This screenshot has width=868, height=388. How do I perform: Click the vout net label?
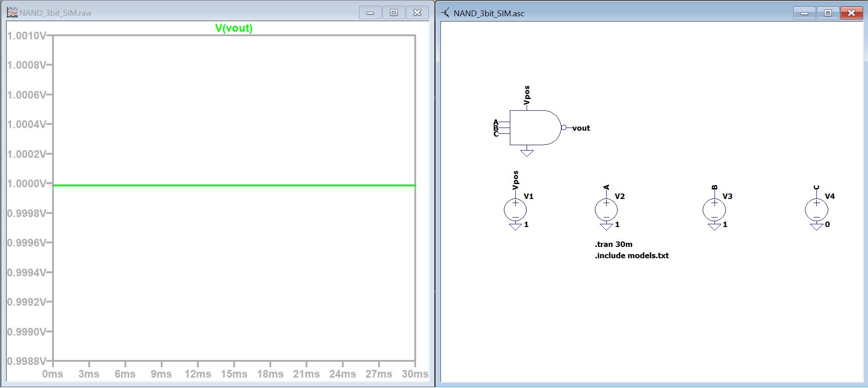point(581,128)
